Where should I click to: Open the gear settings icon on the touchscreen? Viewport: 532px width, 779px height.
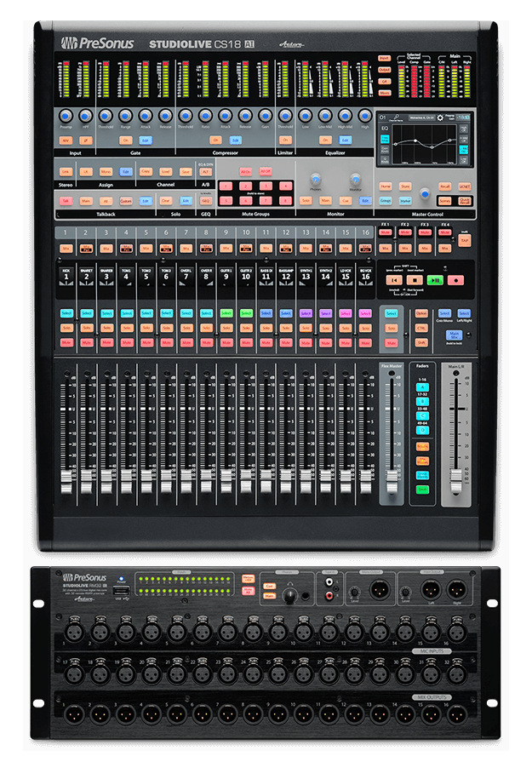pos(439,117)
